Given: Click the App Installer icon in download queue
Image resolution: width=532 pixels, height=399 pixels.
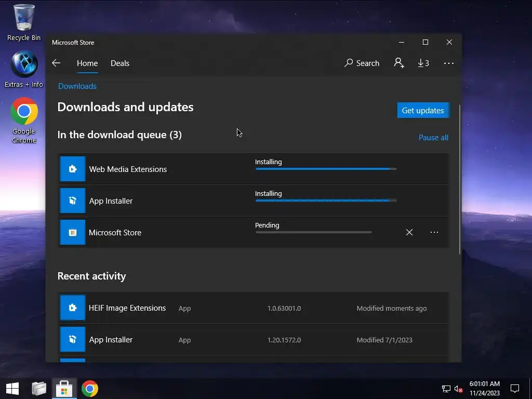Looking at the screenshot, I should pyautogui.click(x=73, y=201).
